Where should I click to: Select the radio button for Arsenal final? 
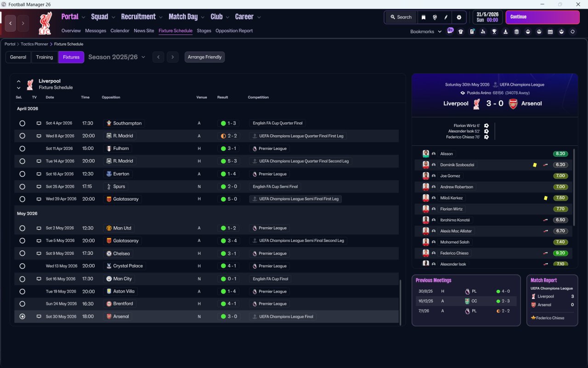(x=22, y=316)
